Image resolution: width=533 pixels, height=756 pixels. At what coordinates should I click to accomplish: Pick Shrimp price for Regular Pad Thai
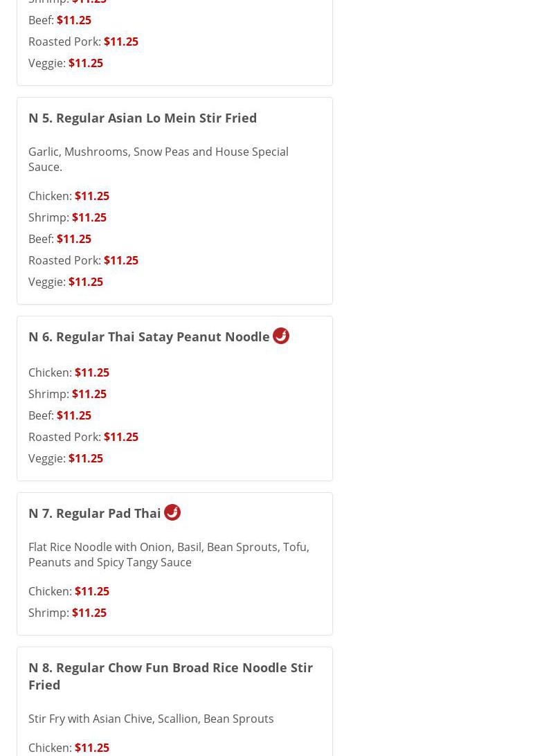point(89,613)
